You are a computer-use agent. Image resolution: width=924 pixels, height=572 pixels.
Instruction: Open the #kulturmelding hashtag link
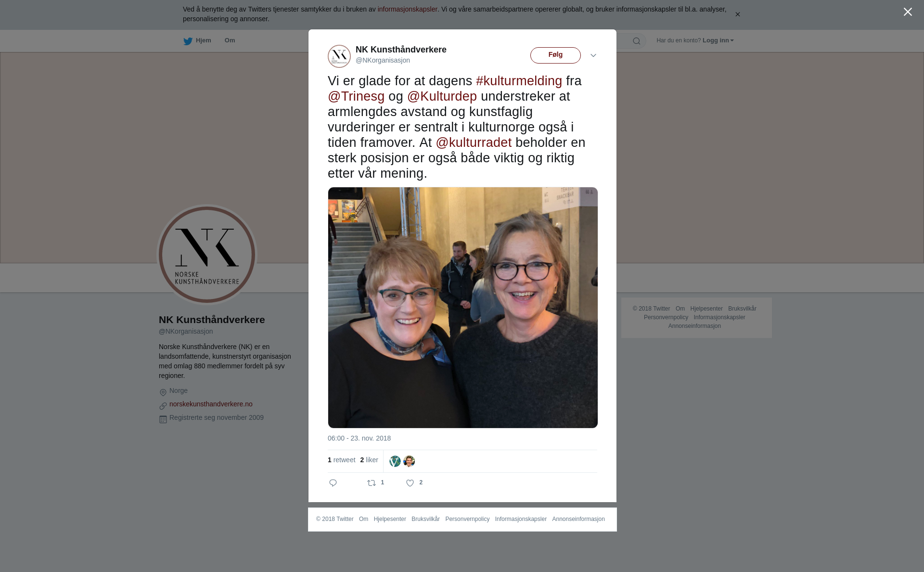tap(519, 81)
